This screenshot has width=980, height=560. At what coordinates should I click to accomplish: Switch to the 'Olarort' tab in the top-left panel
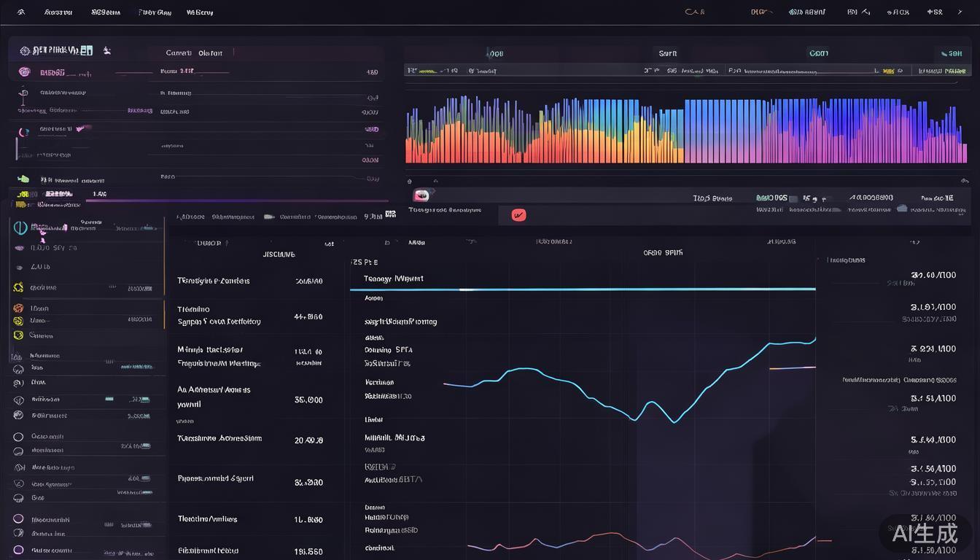pos(211,53)
